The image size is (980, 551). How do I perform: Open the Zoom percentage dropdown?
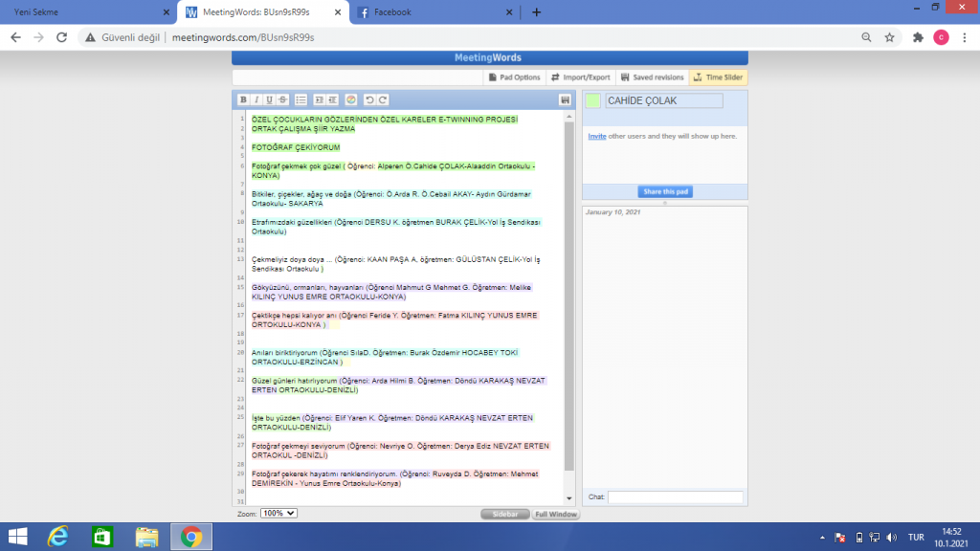pyautogui.click(x=278, y=514)
